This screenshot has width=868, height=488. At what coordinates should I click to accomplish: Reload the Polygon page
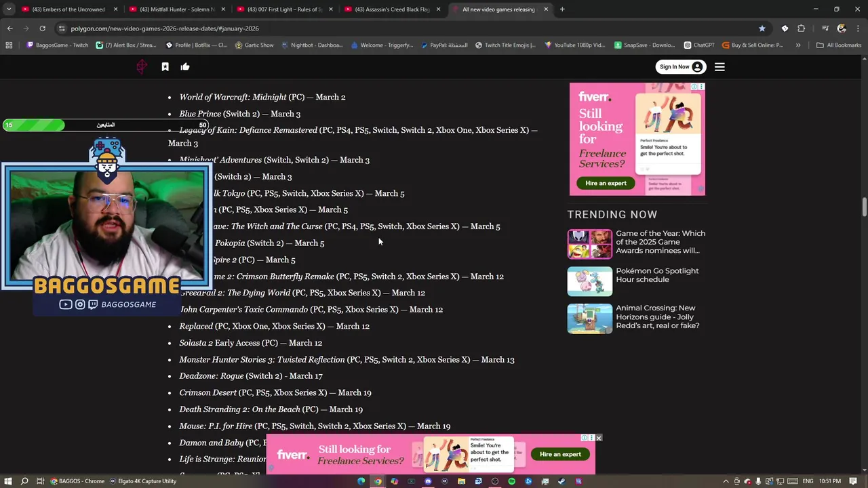point(42,28)
